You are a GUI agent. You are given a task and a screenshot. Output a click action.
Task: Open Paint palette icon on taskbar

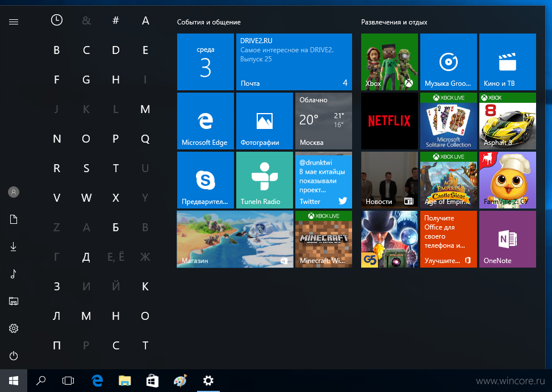180,381
